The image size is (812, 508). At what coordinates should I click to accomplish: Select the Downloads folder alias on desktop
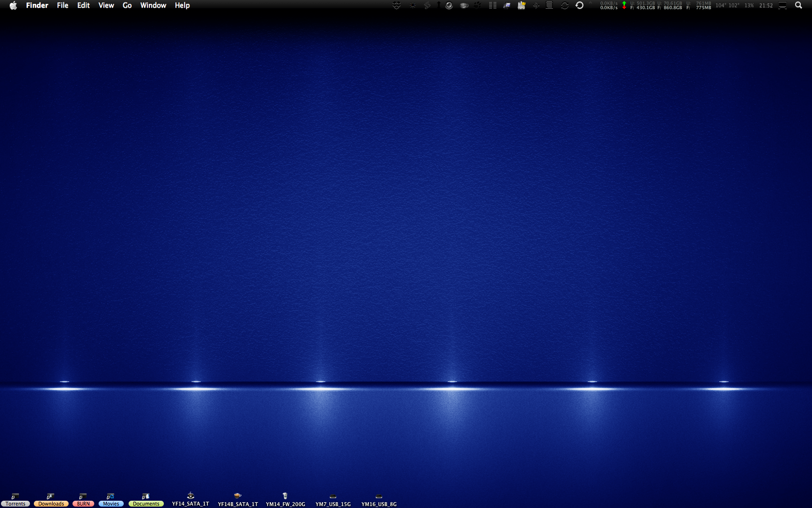click(x=51, y=500)
